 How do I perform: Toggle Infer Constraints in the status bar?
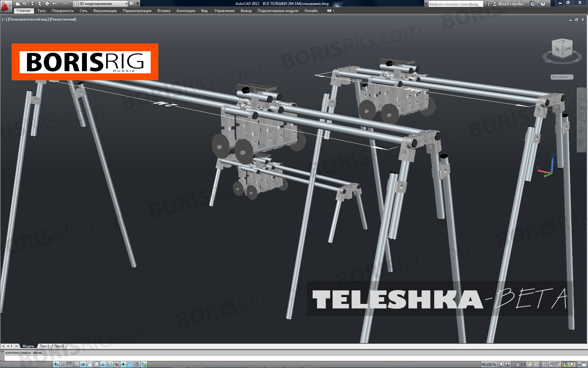tap(56, 364)
